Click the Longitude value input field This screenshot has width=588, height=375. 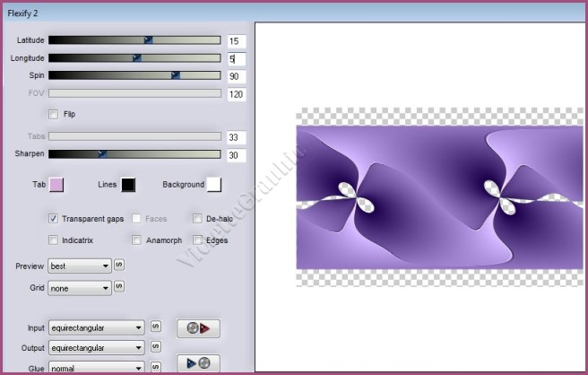237,59
